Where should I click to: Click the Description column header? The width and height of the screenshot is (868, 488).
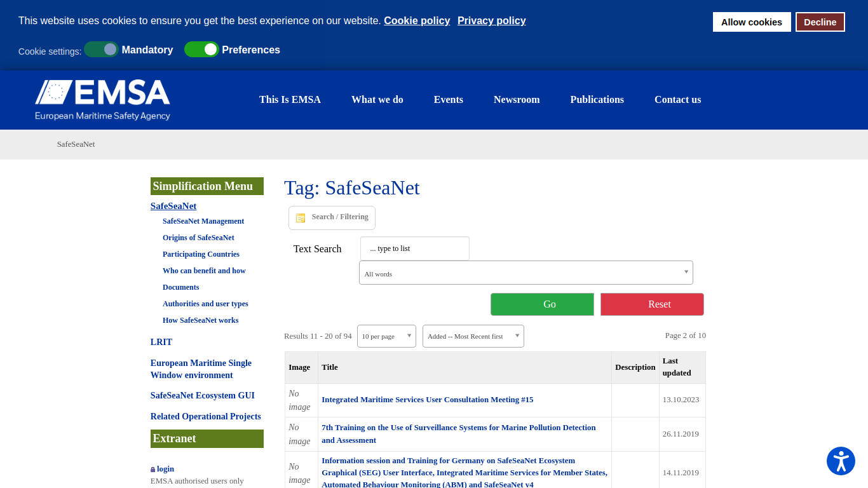(x=635, y=367)
